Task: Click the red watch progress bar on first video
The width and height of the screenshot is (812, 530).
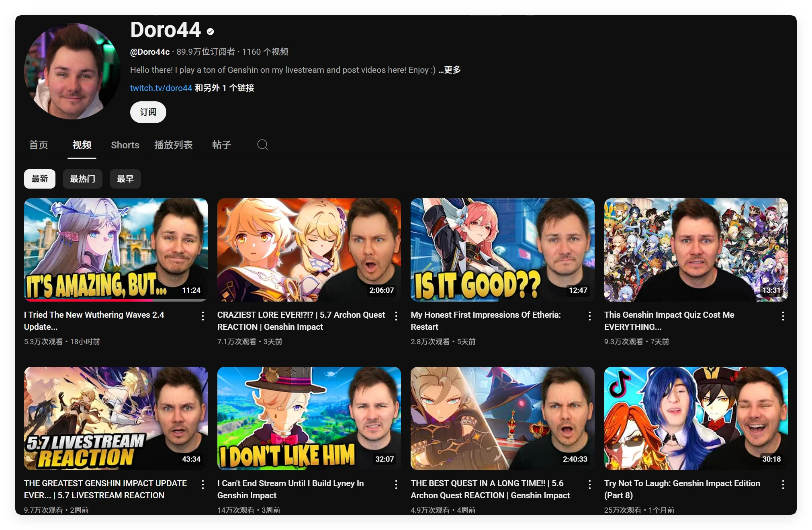Action: click(x=88, y=300)
